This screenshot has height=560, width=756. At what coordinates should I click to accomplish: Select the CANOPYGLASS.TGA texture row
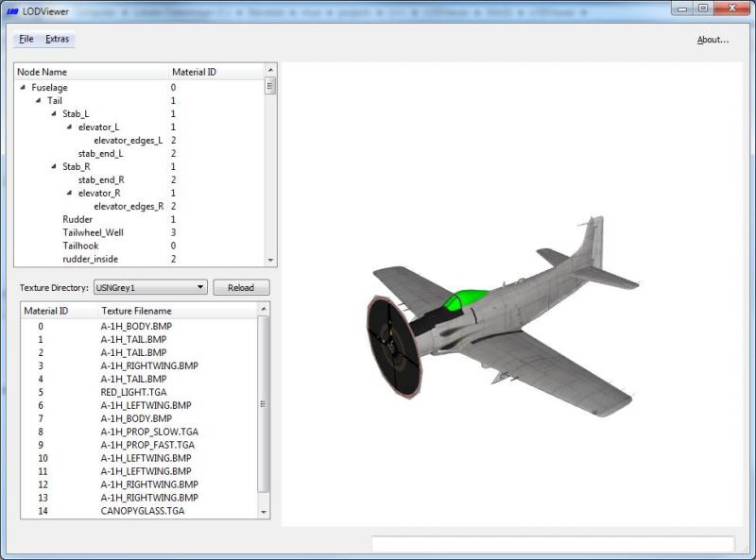pos(140,511)
